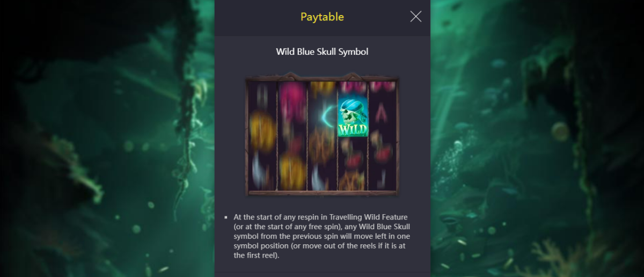Click the yellow Paytable title
Image resolution: width=644 pixels, height=277 pixels.
point(322,17)
